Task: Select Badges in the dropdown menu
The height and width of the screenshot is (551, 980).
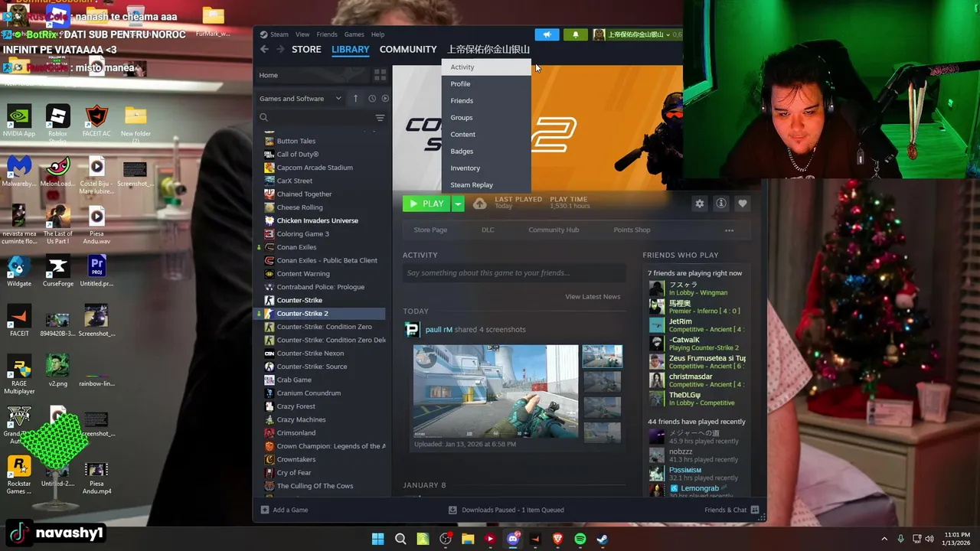Action: tap(485, 152)
